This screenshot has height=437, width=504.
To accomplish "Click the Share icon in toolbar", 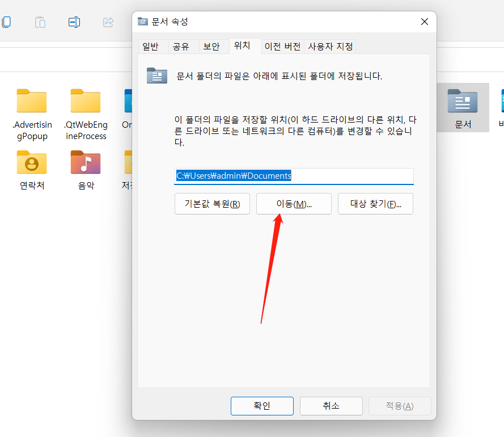I will pos(108,22).
